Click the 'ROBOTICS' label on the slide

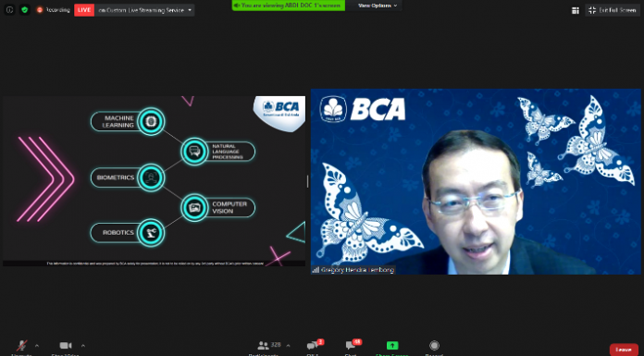coord(118,232)
